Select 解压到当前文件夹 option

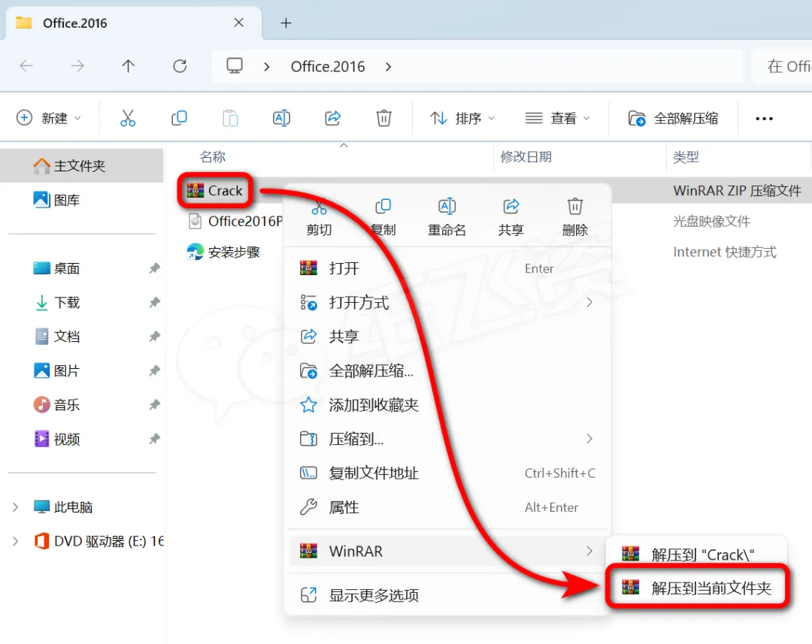[697, 588]
